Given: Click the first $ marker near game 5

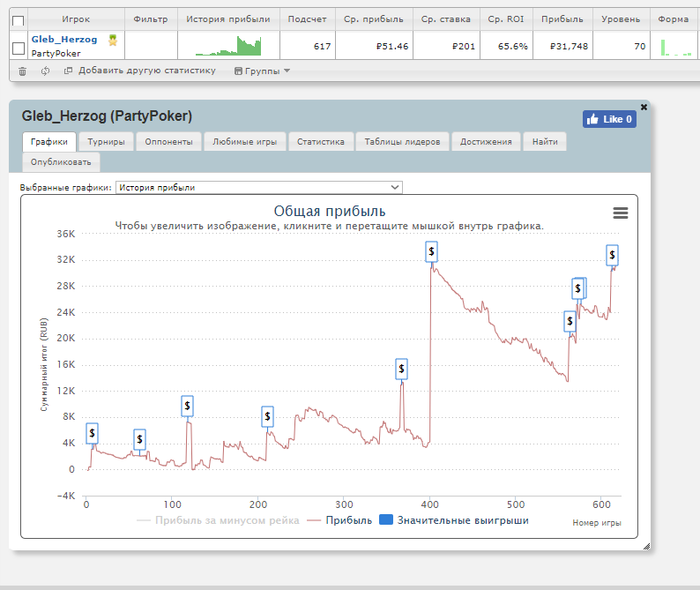Looking at the screenshot, I should click(x=92, y=433).
